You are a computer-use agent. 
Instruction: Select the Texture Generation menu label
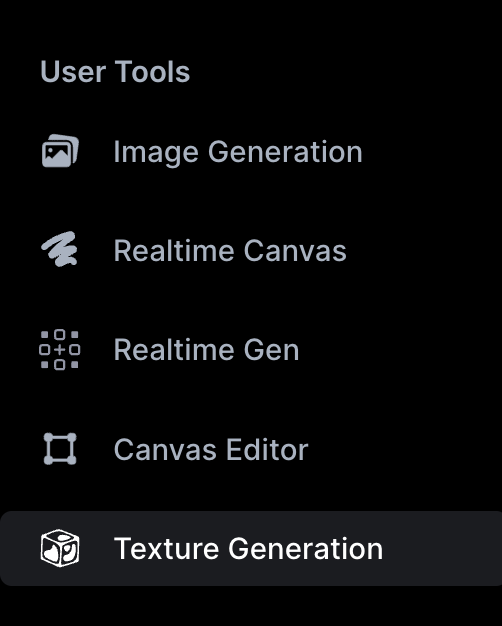pos(248,549)
